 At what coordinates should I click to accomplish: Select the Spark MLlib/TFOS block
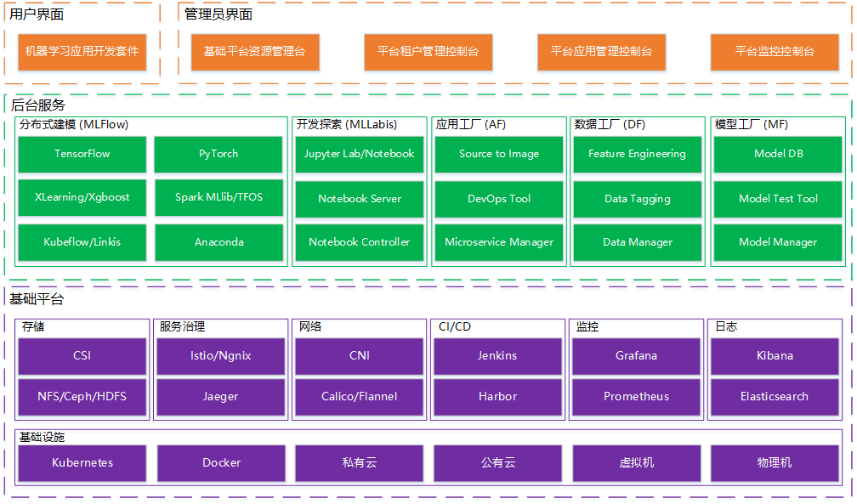click(219, 197)
